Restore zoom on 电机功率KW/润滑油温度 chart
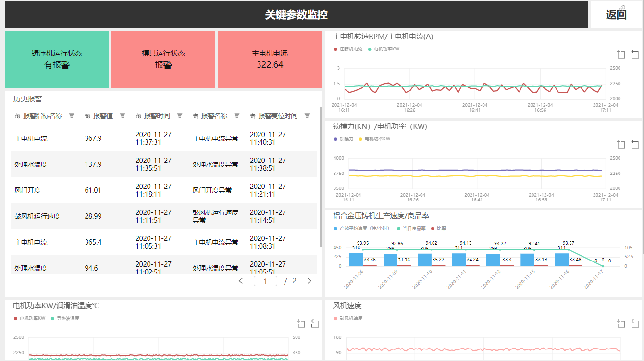 tap(315, 324)
